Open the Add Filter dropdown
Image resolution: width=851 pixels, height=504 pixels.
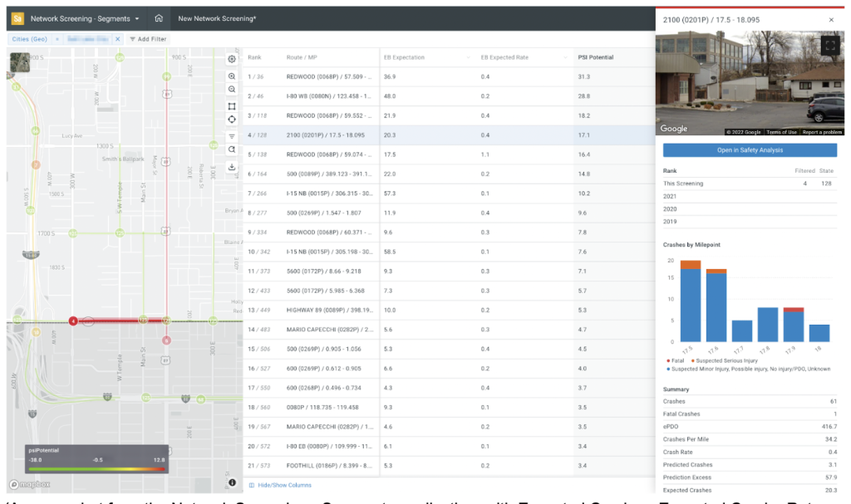[147, 39]
